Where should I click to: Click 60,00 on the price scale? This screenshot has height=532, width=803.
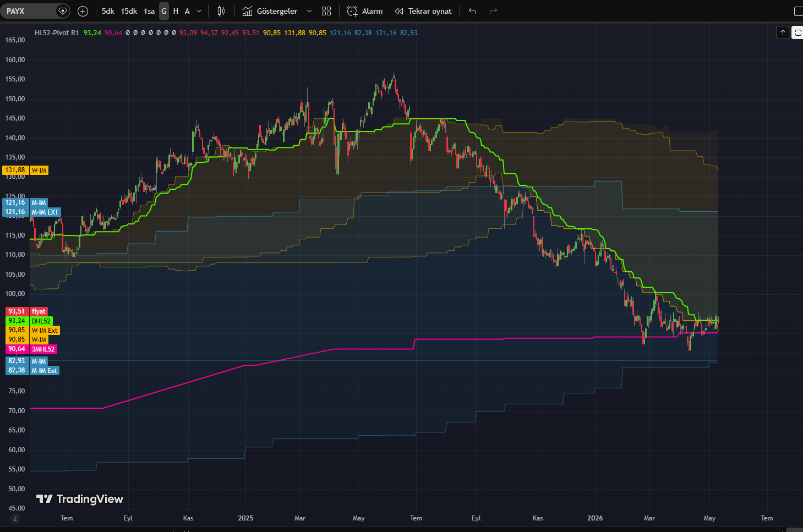pos(17,450)
